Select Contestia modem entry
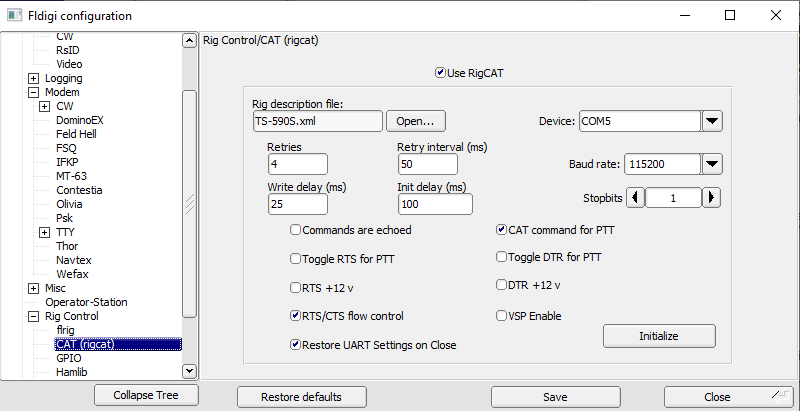The height and width of the screenshot is (411, 800). [x=79, y=190]
